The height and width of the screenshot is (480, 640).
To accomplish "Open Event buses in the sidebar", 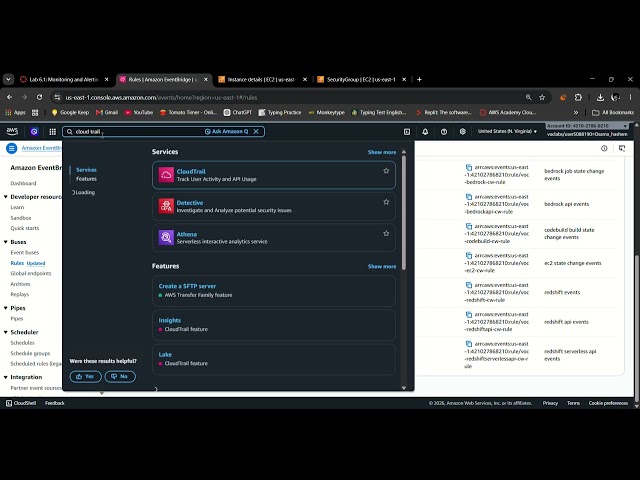I will pyautogui.click(x=24, y=253).
